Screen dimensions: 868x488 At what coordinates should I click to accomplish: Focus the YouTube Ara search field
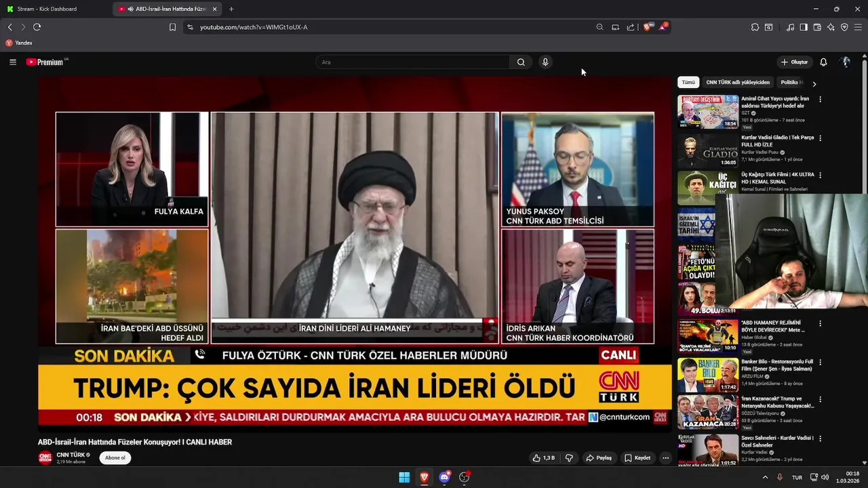pos(413,62)
